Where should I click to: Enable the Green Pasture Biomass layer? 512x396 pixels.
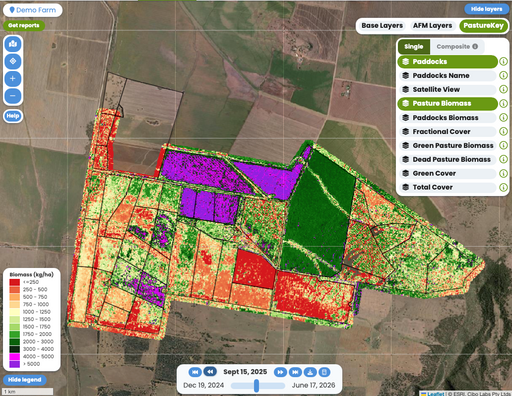point(447,145)
